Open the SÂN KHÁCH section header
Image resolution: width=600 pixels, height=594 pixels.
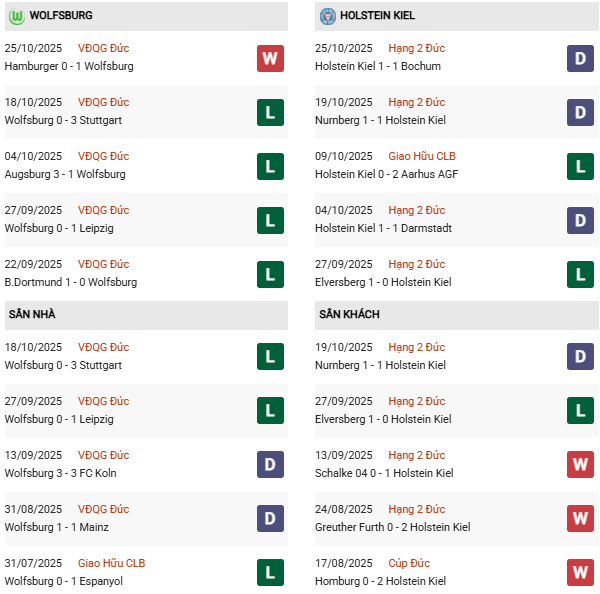[350, 315]
